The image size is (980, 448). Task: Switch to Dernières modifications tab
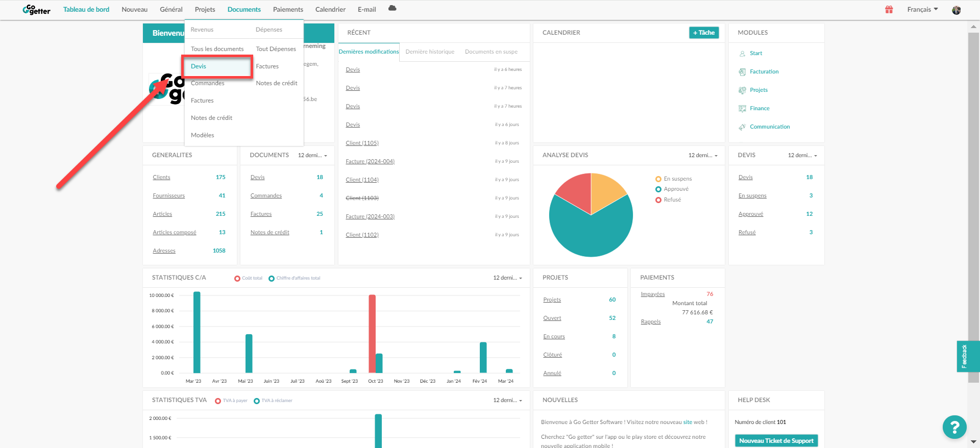coord(369,52)
